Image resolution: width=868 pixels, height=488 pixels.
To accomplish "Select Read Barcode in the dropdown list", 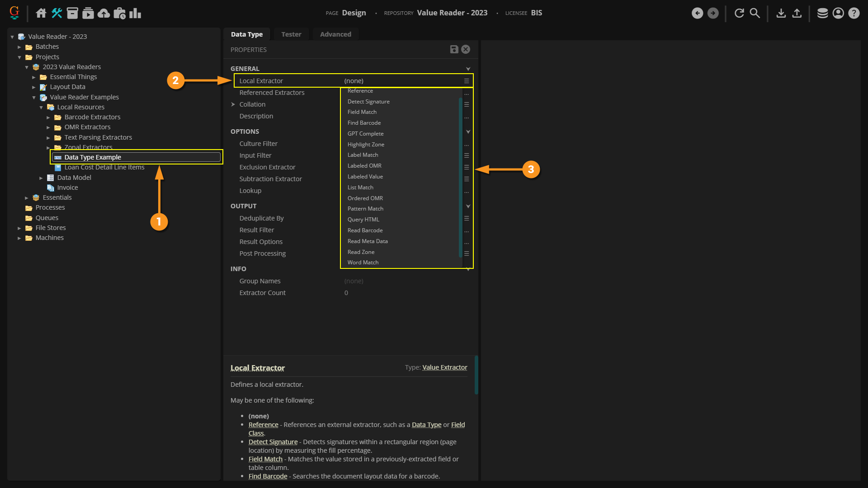I will (365, 230).
